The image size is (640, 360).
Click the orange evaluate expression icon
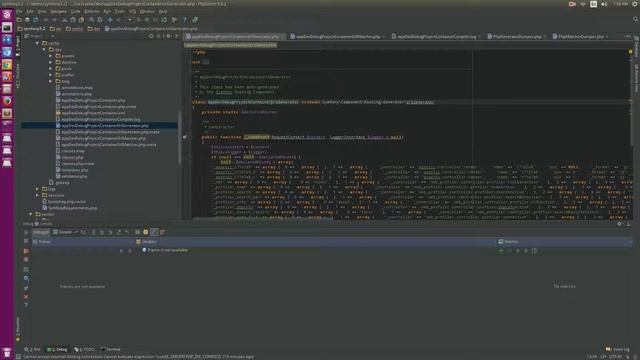(x=146, y=232)
